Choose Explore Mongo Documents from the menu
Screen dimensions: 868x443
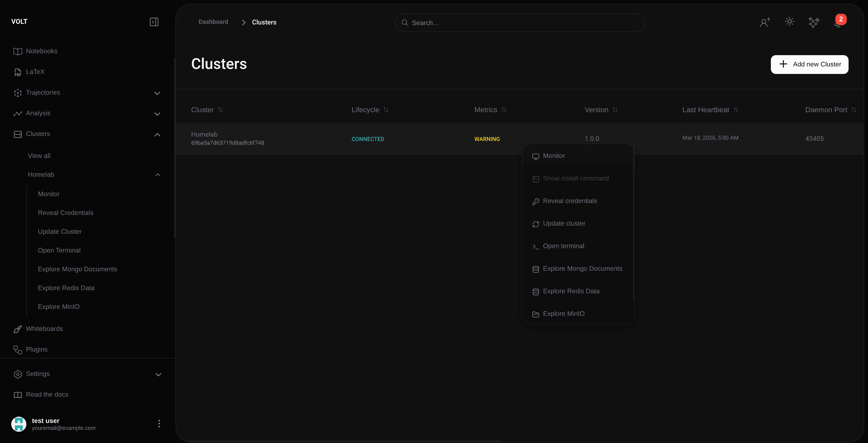click(x=582, y=268)
